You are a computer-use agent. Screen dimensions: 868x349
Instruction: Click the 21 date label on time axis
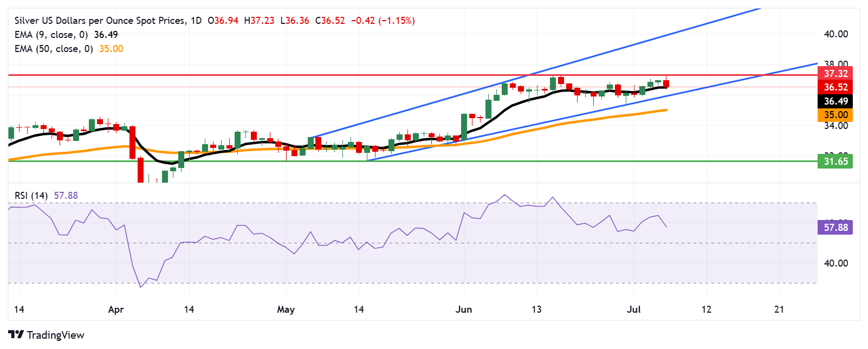click(x=779, y=309)
